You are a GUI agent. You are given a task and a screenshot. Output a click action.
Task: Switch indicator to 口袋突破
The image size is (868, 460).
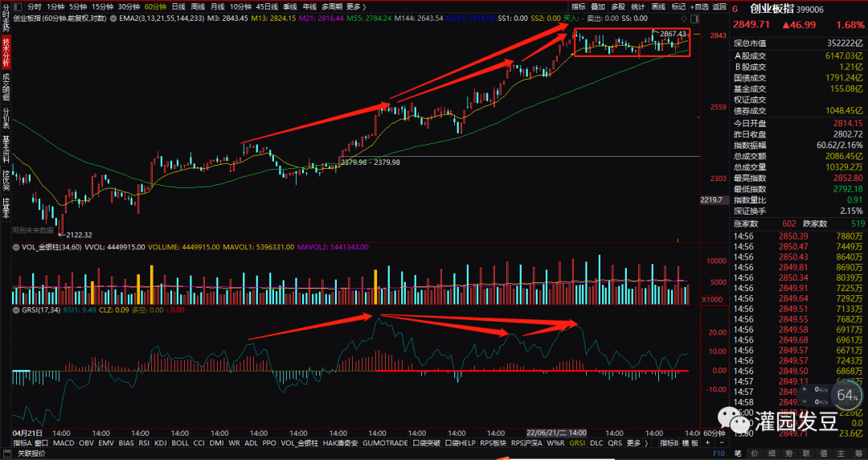pyautogui.click(x=426, y=443)
